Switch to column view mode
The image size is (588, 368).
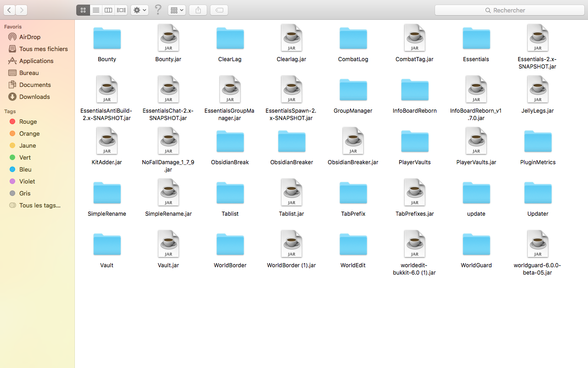click(108, 10)
